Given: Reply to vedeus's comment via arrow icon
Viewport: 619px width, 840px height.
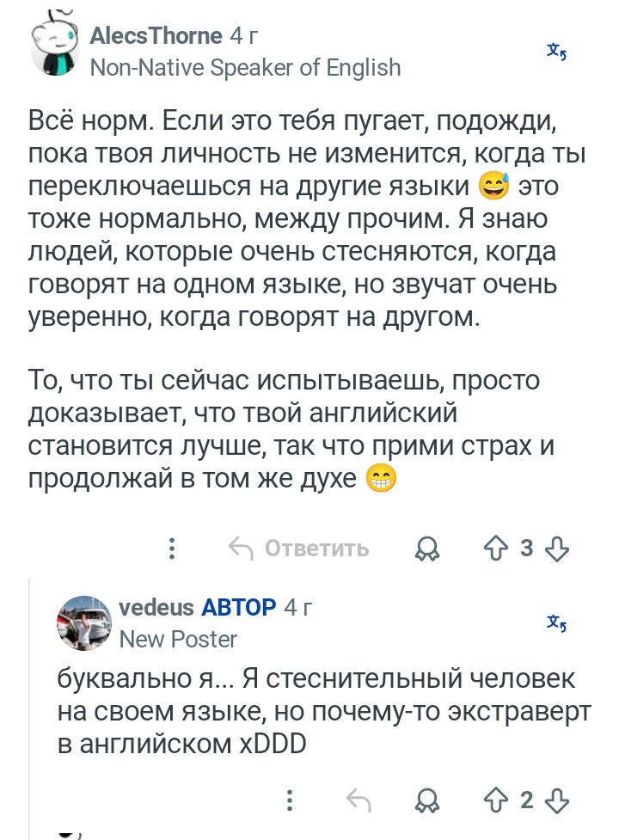Looking at the screenshot, I should click(x=359, y=800).
